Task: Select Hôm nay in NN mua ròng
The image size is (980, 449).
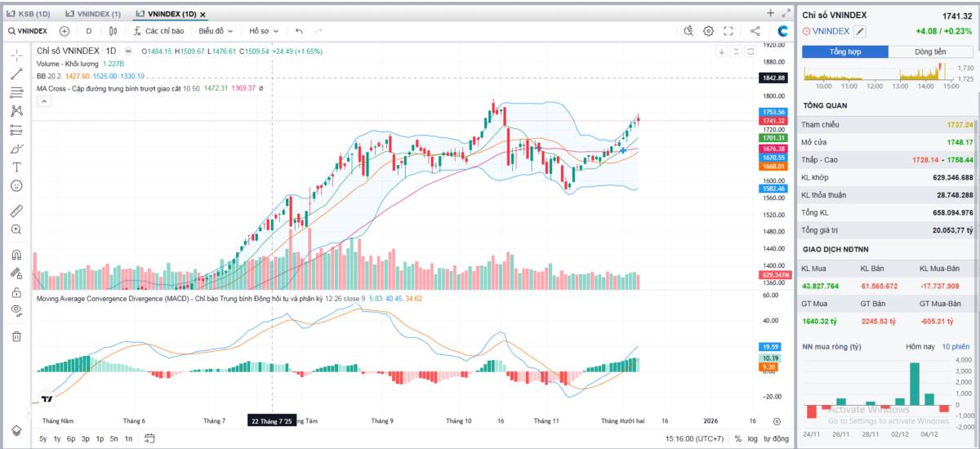Action: coord(920,347)
